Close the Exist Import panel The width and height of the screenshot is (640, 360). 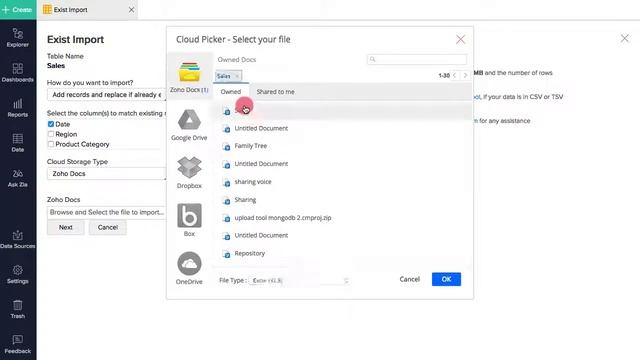point(624,38)
